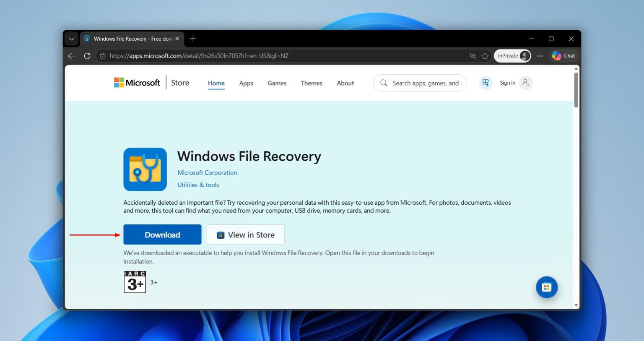
Task: Reload the page with refresh icon
Action: click(87, 56)
